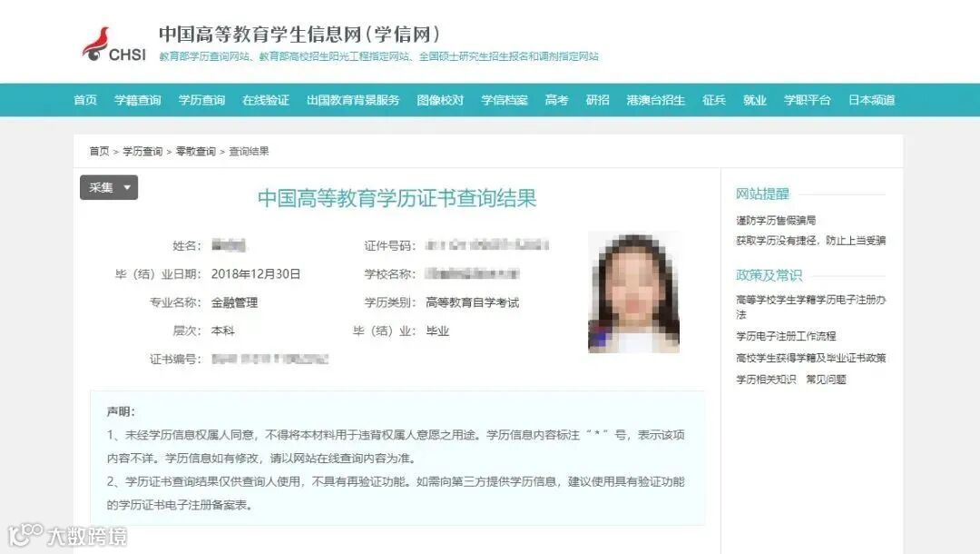Click 首页 breadcrumb link

(99, 152)
